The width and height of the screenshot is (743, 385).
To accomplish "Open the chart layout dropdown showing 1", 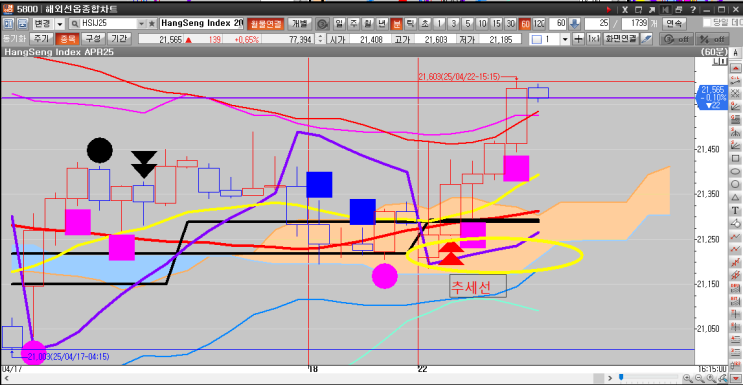I will click(x=565, y=39).
